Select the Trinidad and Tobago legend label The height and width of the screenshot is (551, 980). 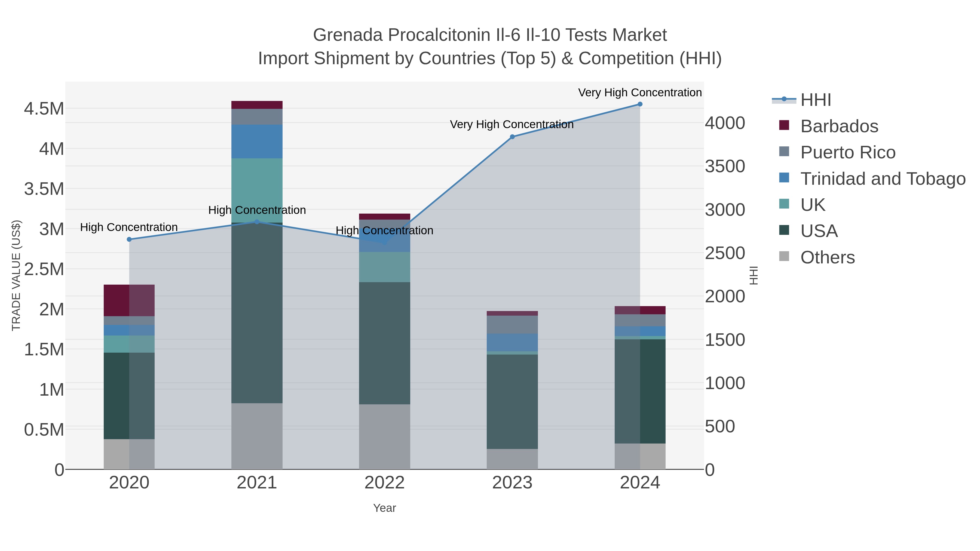tap(883, 179)
